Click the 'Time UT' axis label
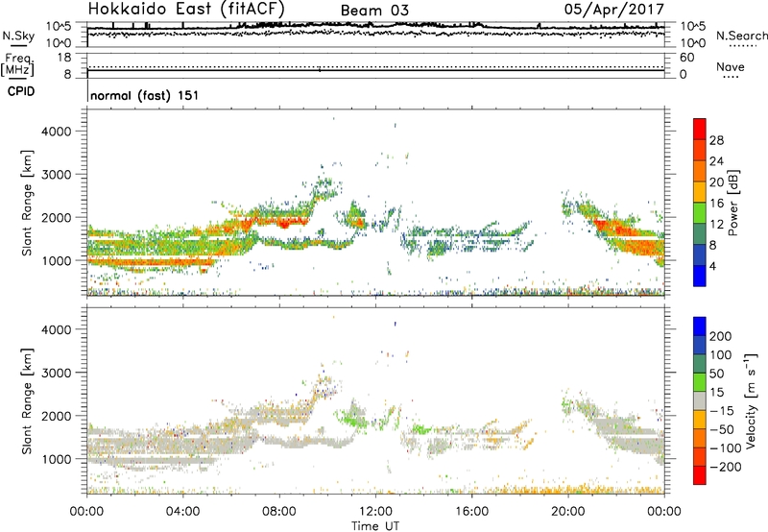Screen dimensions: 768x532 375,526
